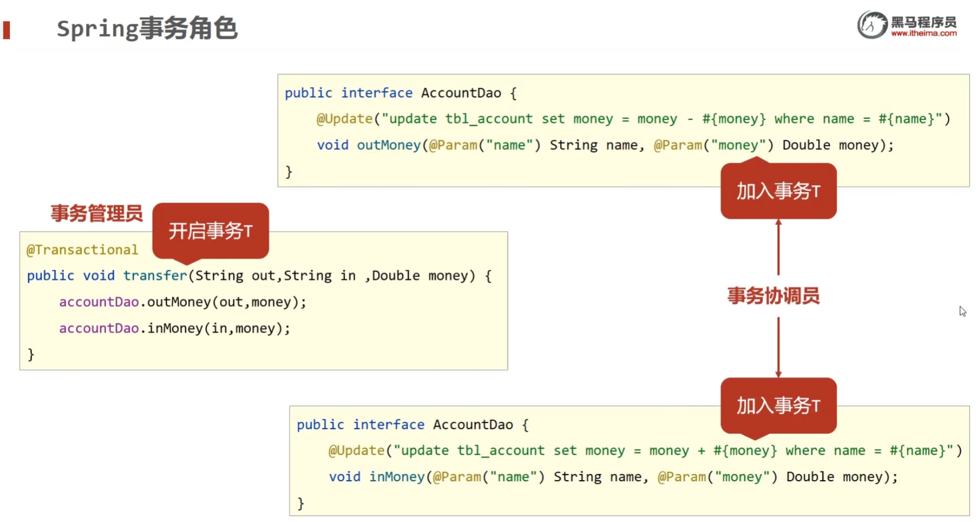
Task: Click the 开启事务T red callout
Action: pos(210,231)
